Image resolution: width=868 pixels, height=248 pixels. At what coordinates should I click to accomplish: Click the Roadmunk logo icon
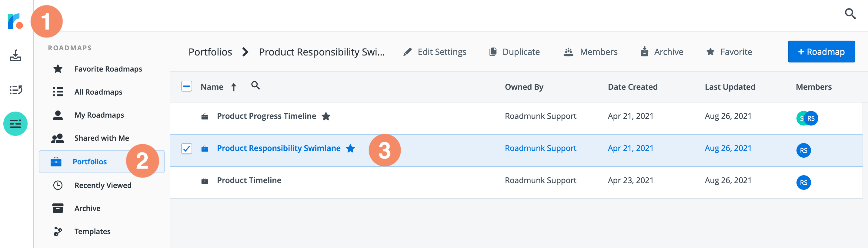15,21
